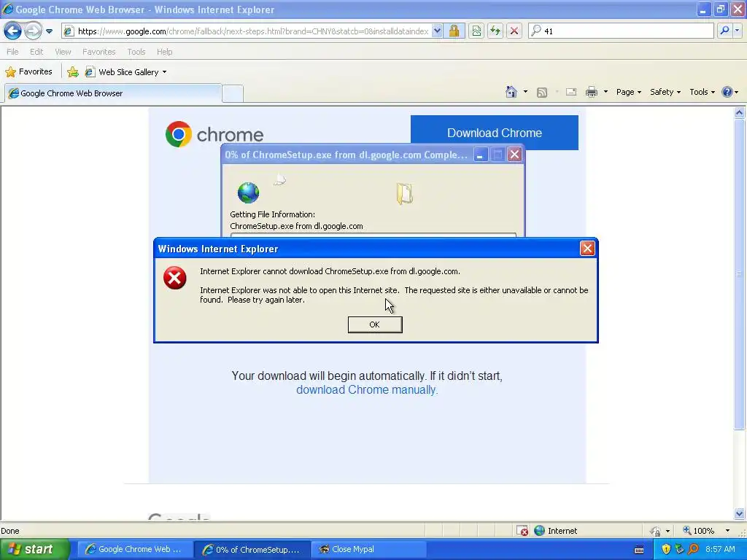This screenshot has height=560, width=747.
Task: Click the globe icon in download dialog
Action: click(248, 192)
